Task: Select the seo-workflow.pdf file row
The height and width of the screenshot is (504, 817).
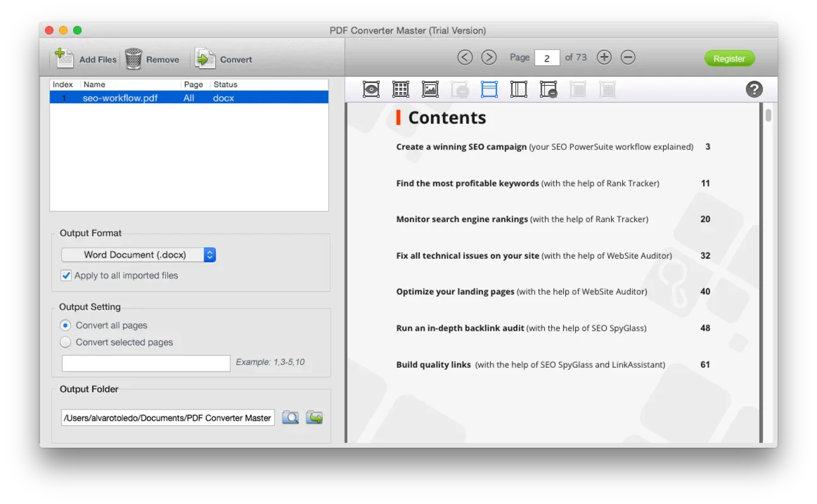Action: coord(189,98)
